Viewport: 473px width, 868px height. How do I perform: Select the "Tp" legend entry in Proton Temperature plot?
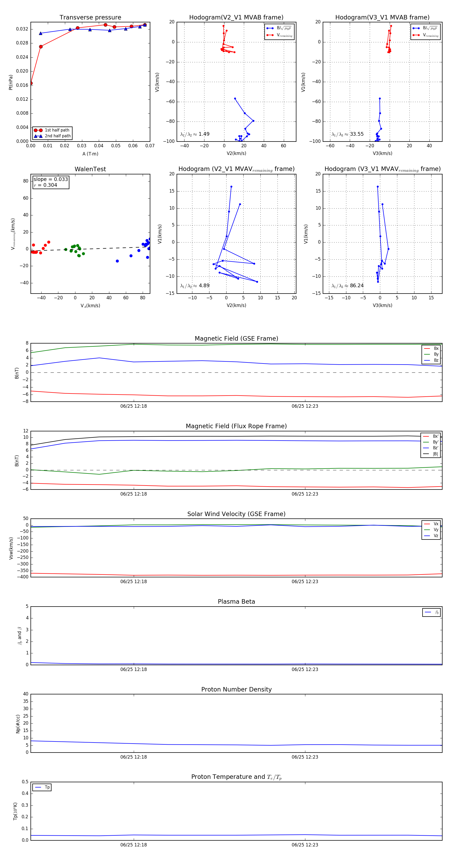click(x=42, y=787)
